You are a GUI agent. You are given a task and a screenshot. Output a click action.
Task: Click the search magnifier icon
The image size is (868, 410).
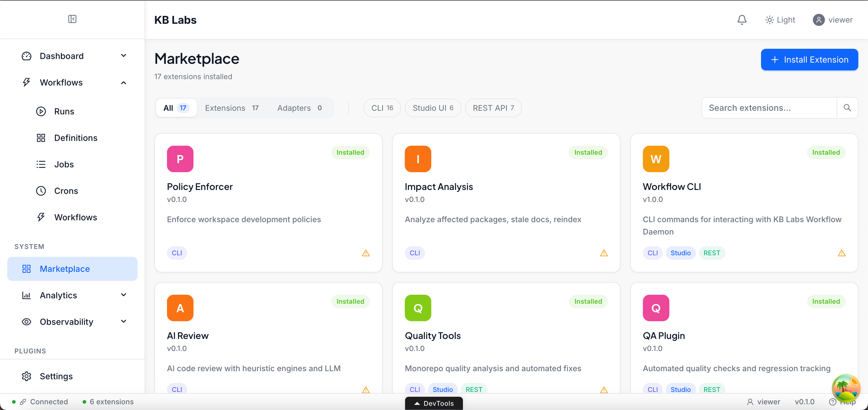point(847,108)
